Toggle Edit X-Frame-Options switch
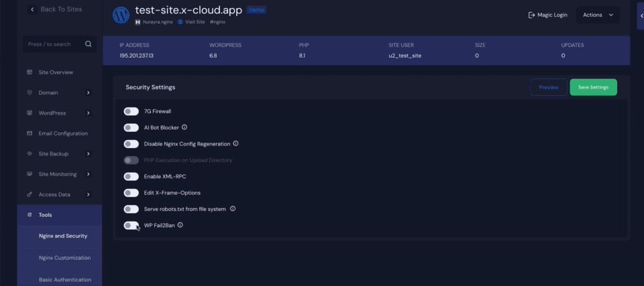Screen dimensions: 644x286 pos(131,193)
